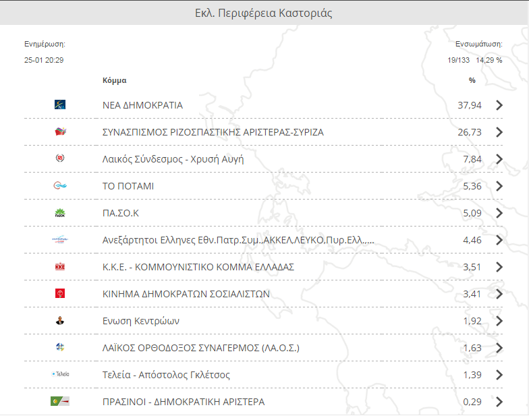The height and width of the screenshot is (420, 529).
Task: Click the 0,29 percentage value
Action: (x=472, y=402)
